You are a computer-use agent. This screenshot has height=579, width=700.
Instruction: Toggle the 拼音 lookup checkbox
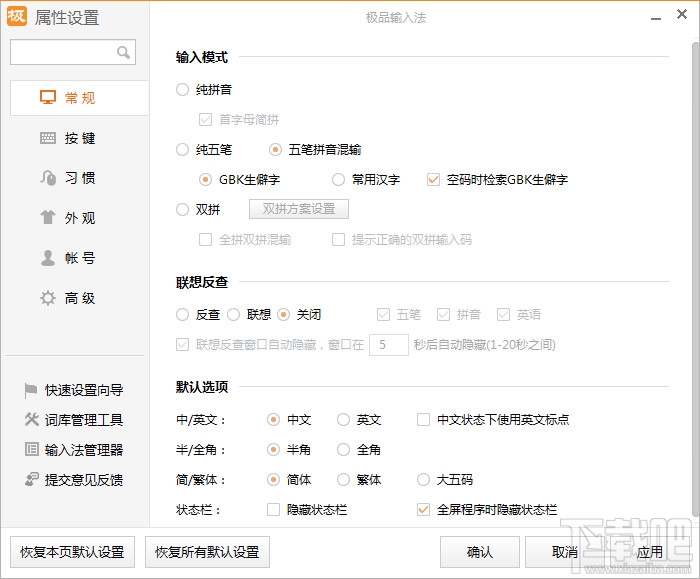[443, 315]
